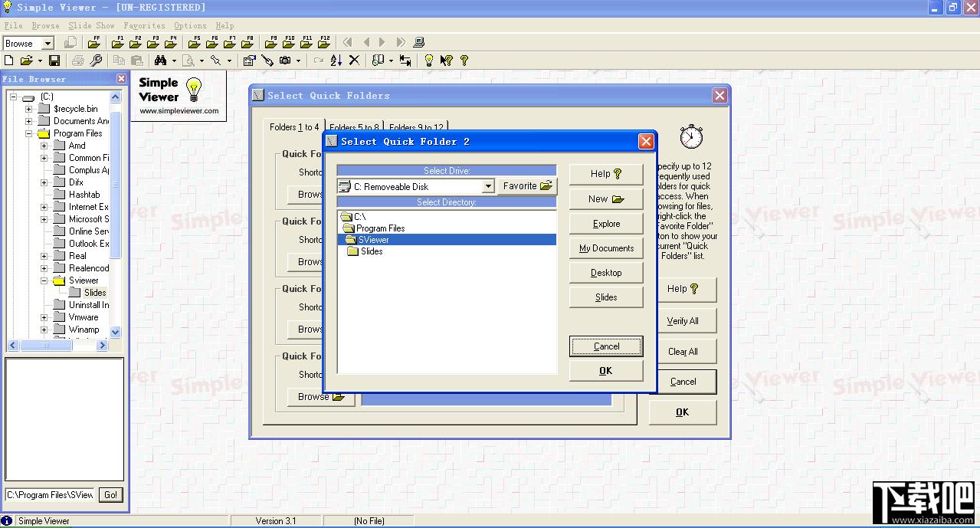Open the F1 quick folder icon
The width and height of the screenshot is (980, 528).
coord(118,43)
